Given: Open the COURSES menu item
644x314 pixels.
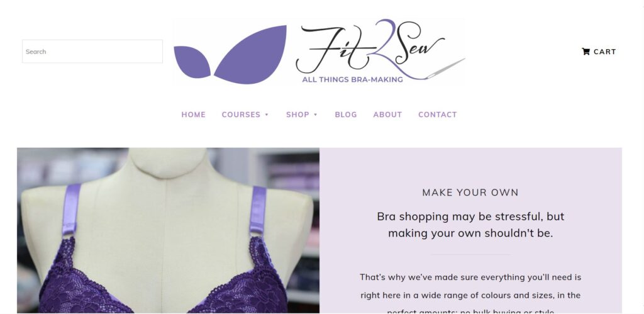Looking at the screenshot, I should click(x=241, y=115).
